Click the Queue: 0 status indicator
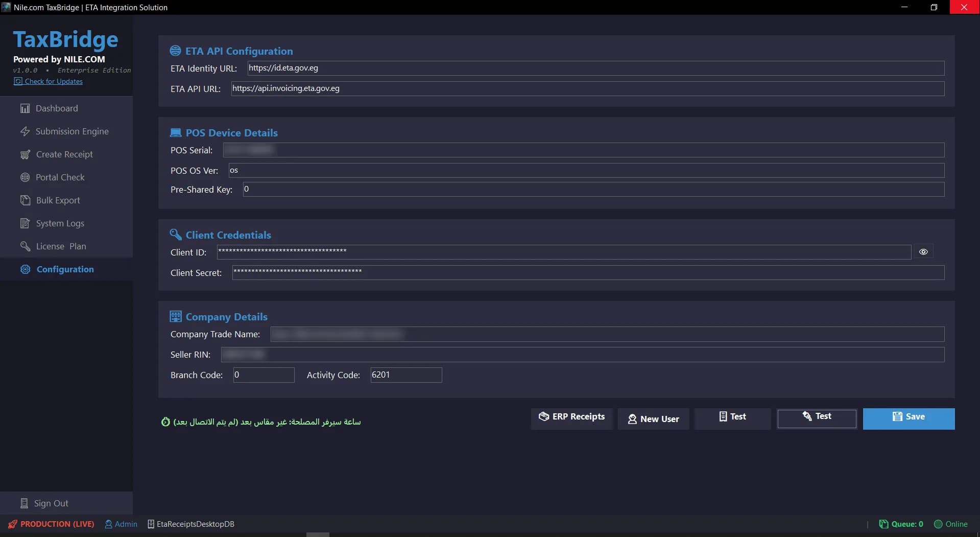The height and width of the screenshot is (537, 980). tap(901, 524)
